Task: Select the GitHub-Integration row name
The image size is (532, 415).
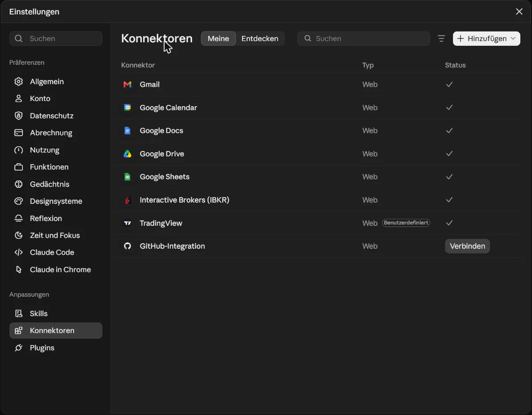Action: [172, 246]
